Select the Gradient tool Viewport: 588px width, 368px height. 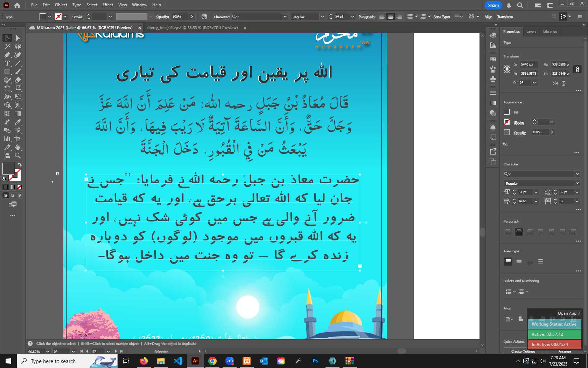coord(18,114)
